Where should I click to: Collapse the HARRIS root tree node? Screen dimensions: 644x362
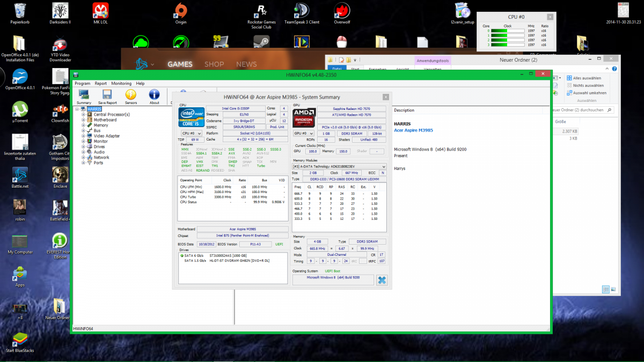(x=77, y=109)
